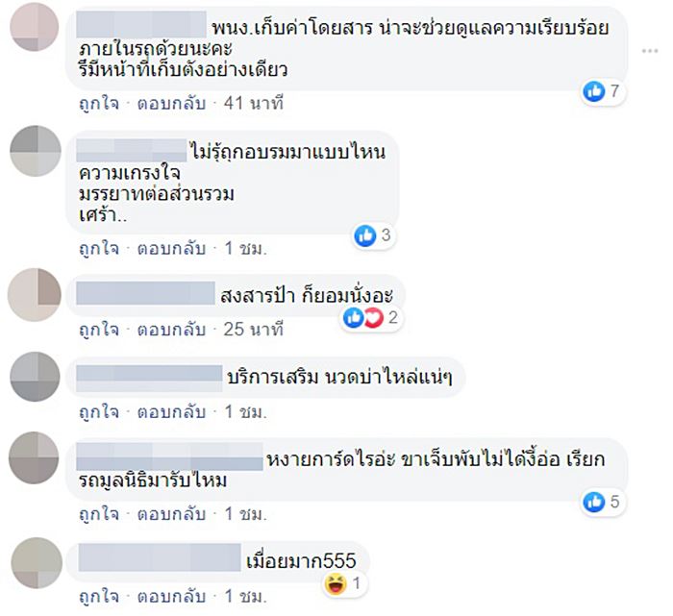Reply to the 'เมื่อยมาก555' comment
This screenshot has width=673, height=616.
click(171, 596)
